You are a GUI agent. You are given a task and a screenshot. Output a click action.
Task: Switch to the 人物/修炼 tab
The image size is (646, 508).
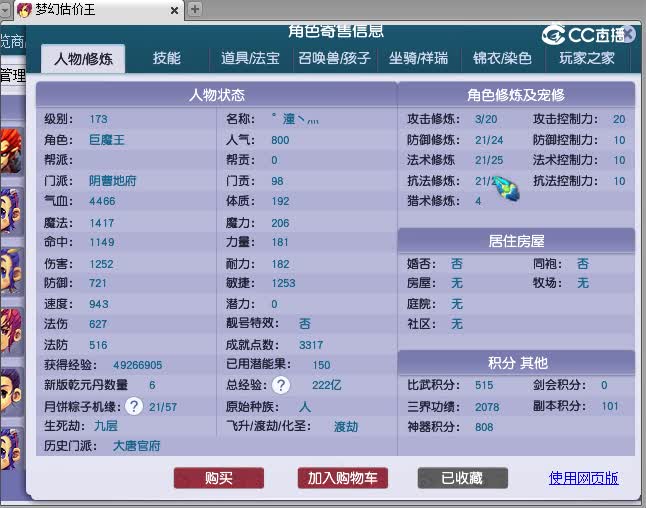coord(83,59)
